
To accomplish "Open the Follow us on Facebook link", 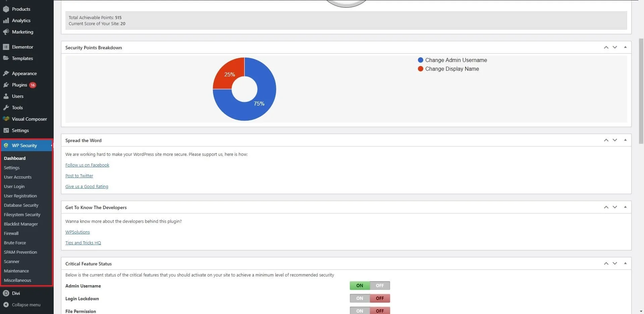I will click(x=87, y=165).
